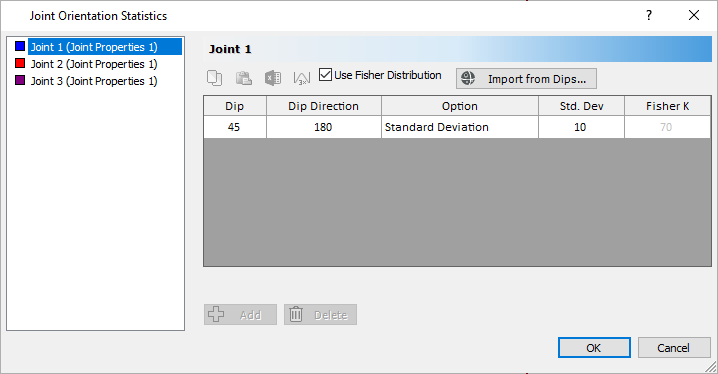Click the help question mark in the title bar
The height and width of the screenshot is (374, 718).
click(649, 15)
